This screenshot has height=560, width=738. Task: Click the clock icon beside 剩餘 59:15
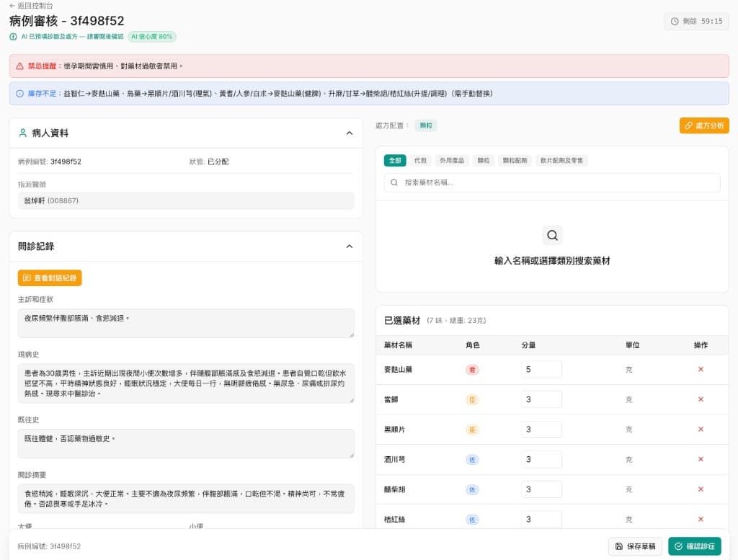tap(675, 21)
